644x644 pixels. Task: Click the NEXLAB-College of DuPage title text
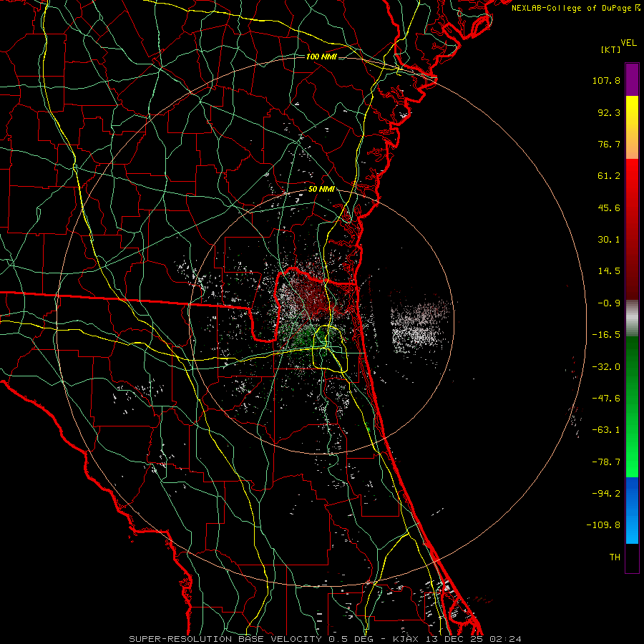coord(575,8)
